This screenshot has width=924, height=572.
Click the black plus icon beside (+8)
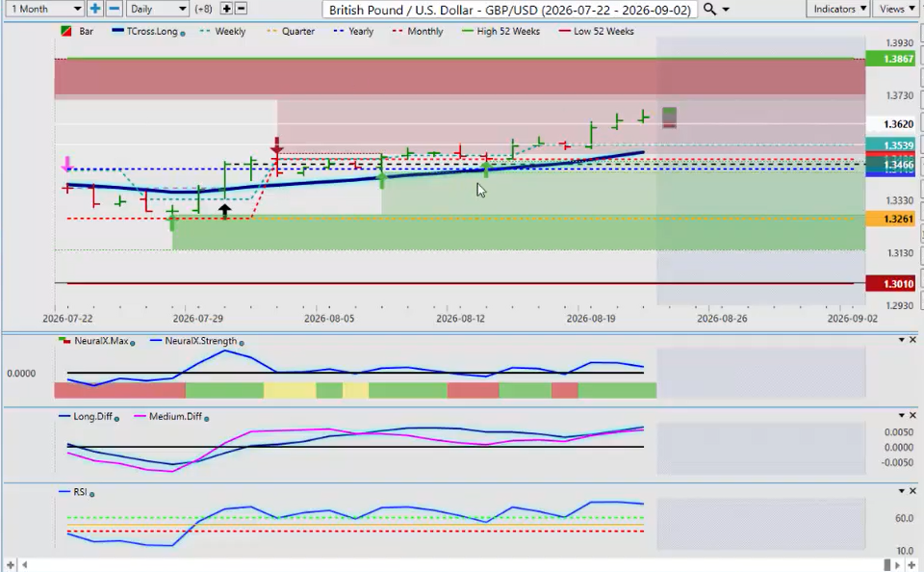pos(226,9)
